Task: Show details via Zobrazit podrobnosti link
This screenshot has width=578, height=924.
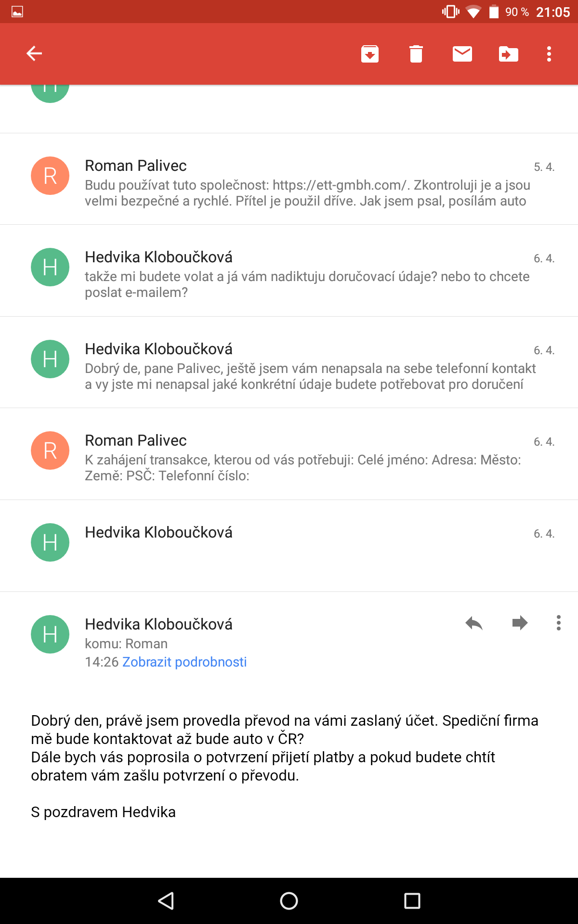Action: coord(184,662)
